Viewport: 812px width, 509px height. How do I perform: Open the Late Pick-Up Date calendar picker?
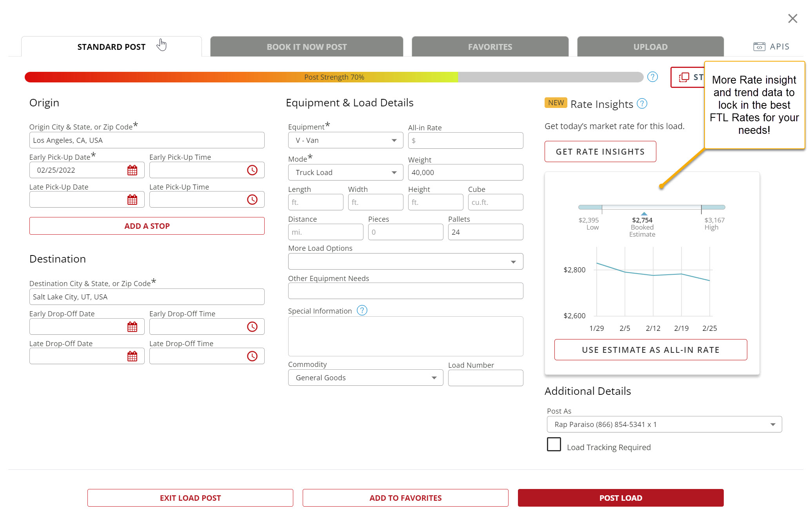[x=133, y=199]
